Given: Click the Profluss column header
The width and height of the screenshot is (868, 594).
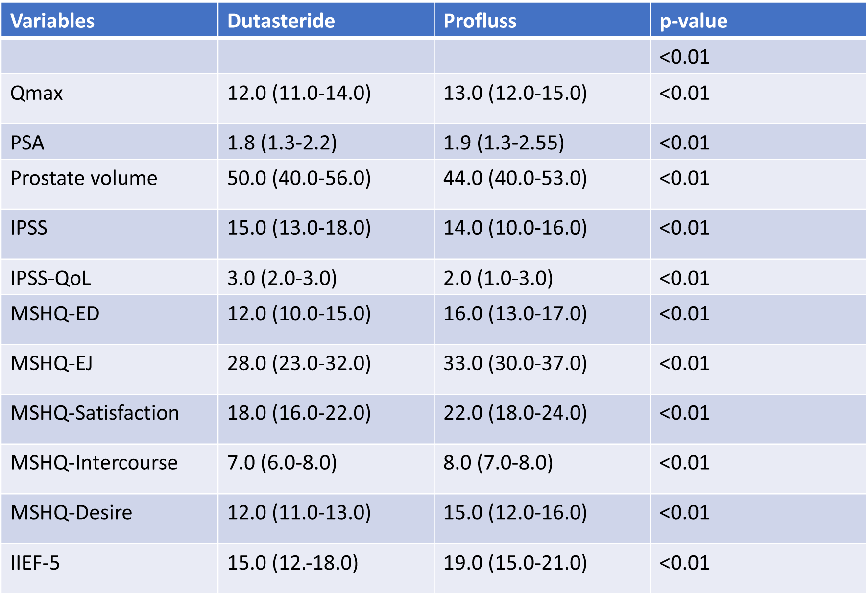Looking at the screenshot, I should pyautogui.click(x=480, y=21).
